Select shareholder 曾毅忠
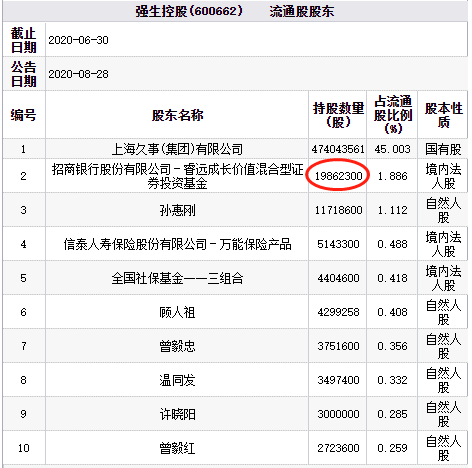Screen dimensions: 472x468 pyautogui.click(x=177, y=346)
